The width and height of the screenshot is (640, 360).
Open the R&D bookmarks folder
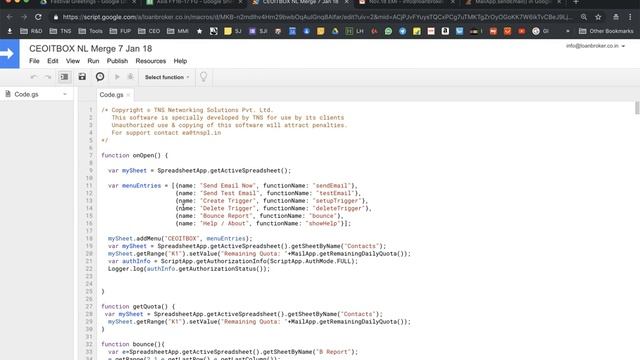(31, 31)
